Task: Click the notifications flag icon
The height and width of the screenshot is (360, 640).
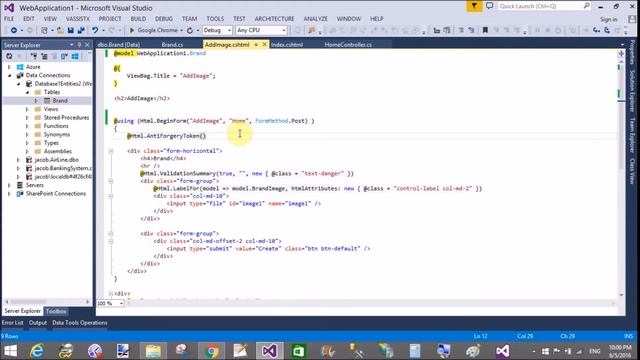Action: (x=474, y=6)
